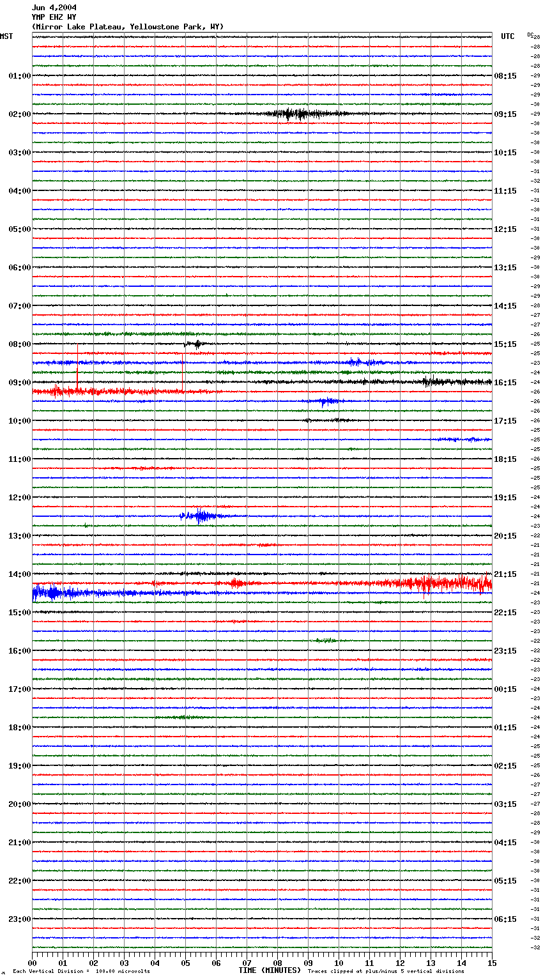Click the bottom axis minute tick '08'
This screenshot has height=980, width=543.
click(x=277, y=963)
